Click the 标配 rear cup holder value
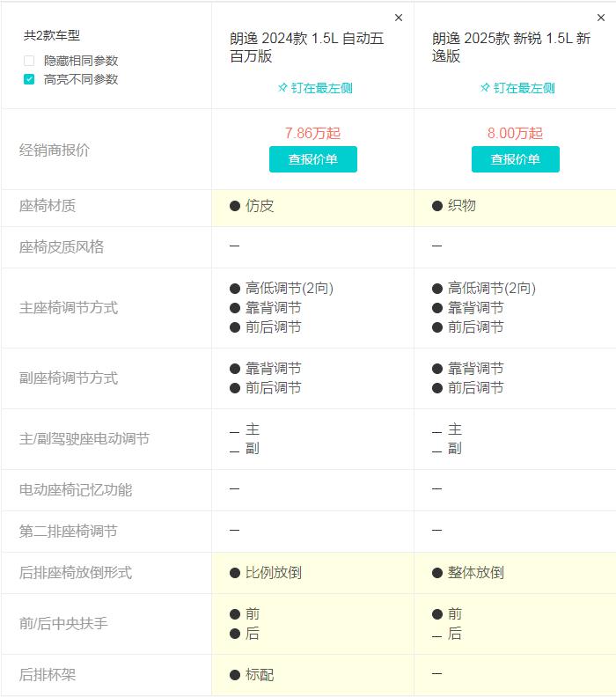616x697 pixels. tap(260, 675)
